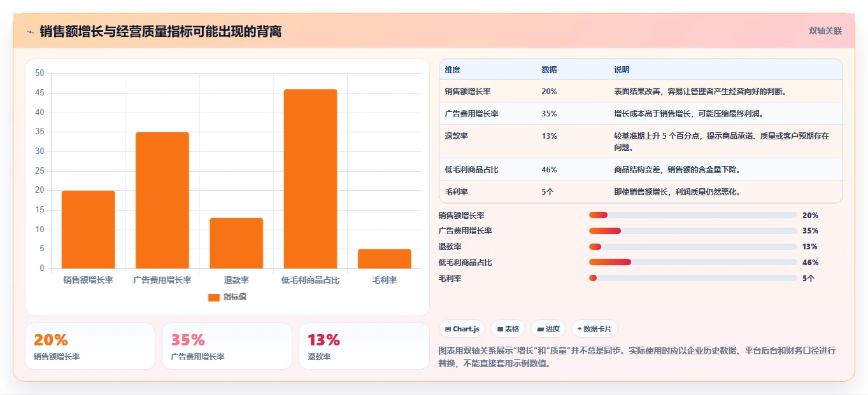Click the 46% value beside the progress bar
This screenshot has width=868, height=395.
[x=810, y=263]
